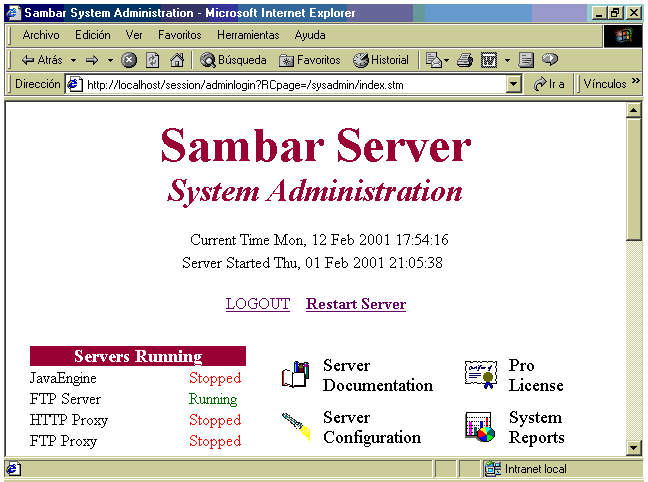Click the Restart Server link
This screenshot has width=648, height=482.
pos(356,304)
